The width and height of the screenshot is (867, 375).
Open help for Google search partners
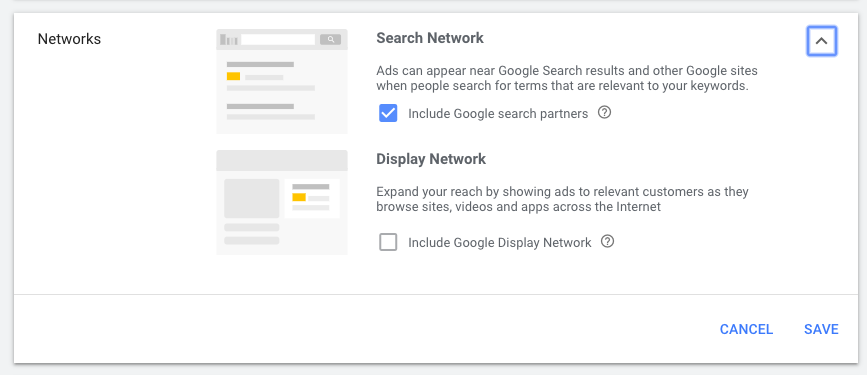(604, 113)
